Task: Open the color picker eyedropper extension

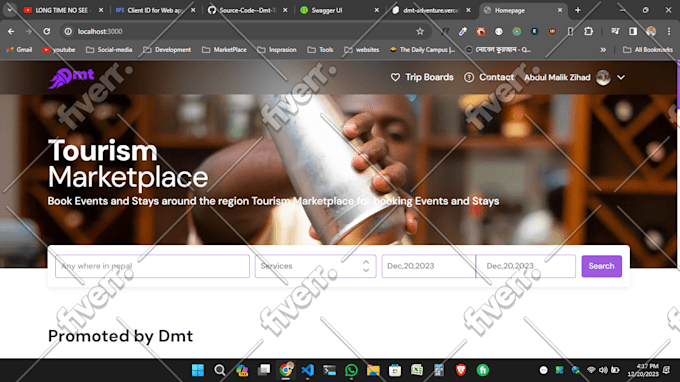Action: click(463, 31)
